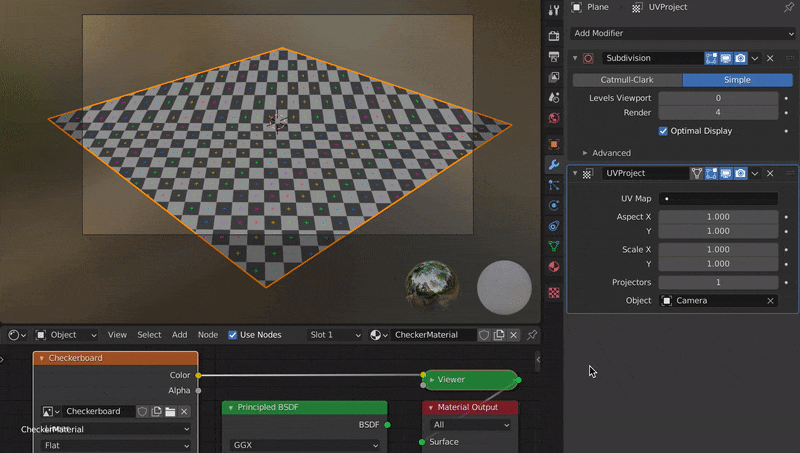This screenshot has height=453, width=800.
Task: Open the Slot 1 material dropdown
Action: click(x=335, y=335)
